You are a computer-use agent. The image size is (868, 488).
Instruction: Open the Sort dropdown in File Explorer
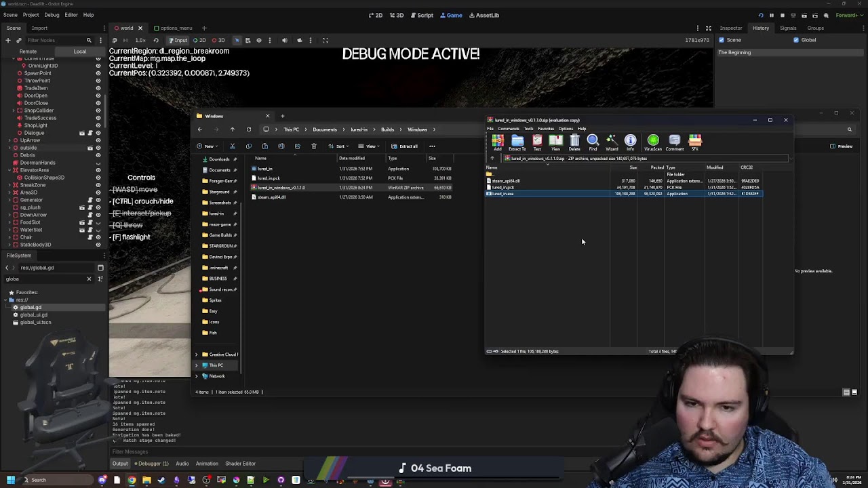[338, 146]
